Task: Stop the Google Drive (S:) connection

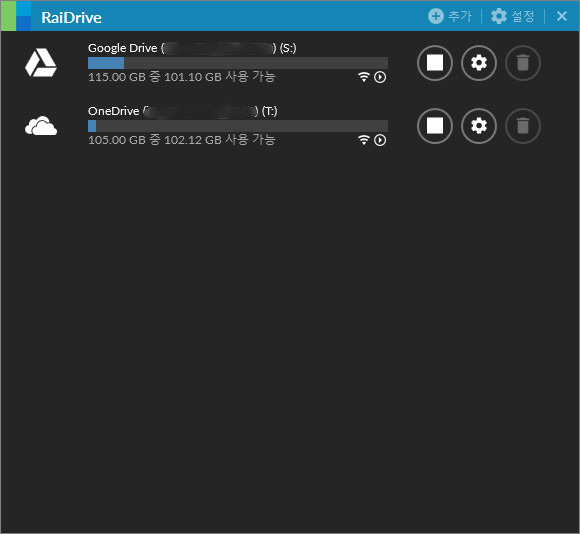Action: click(435, 63)
